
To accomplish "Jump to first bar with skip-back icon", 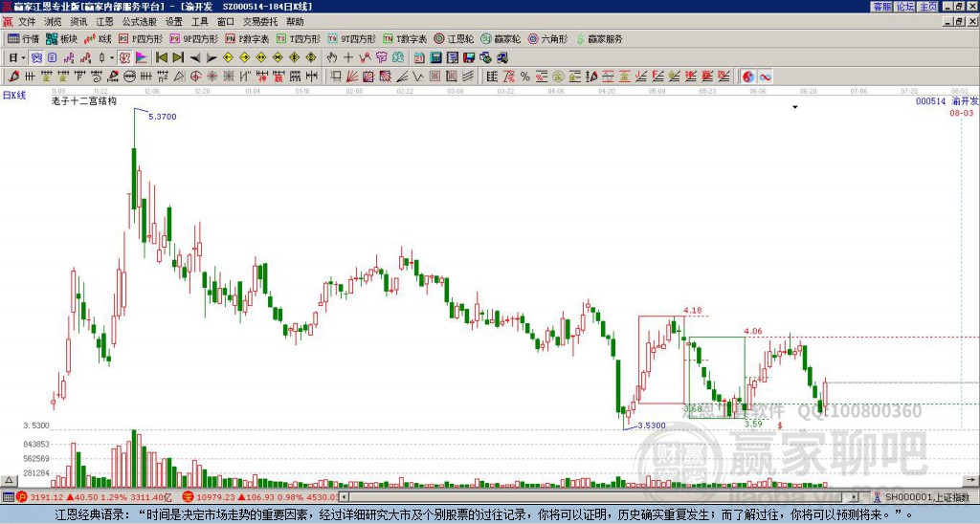I will point(161,57).
